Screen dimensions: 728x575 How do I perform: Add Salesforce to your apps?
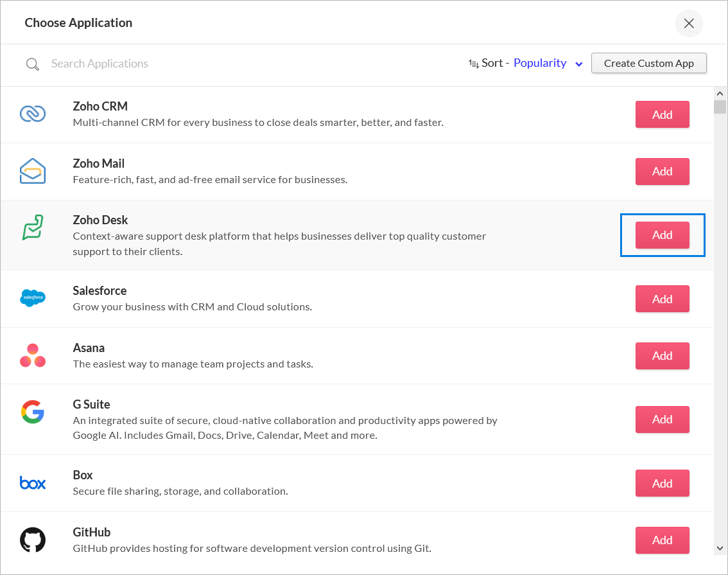coord(662,298)
